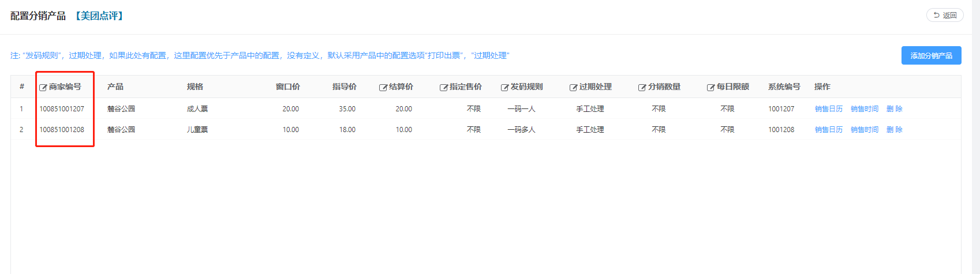The image size is (980, 274).
Task: Click edit icon beside 指定售价 header
Action: pos(443,88)
